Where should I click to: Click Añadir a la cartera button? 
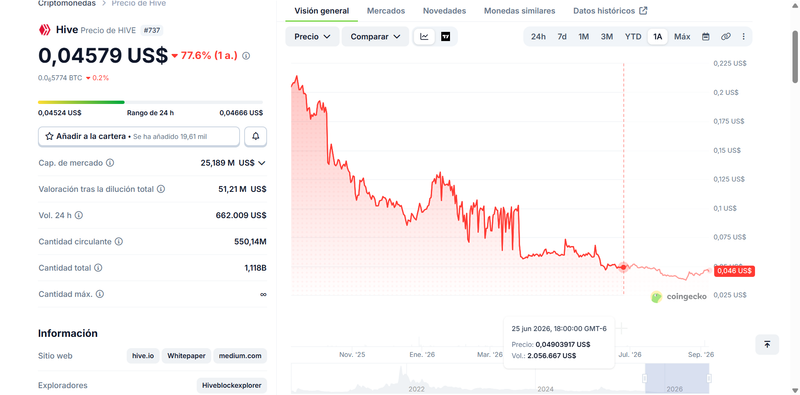pos(139,136)
